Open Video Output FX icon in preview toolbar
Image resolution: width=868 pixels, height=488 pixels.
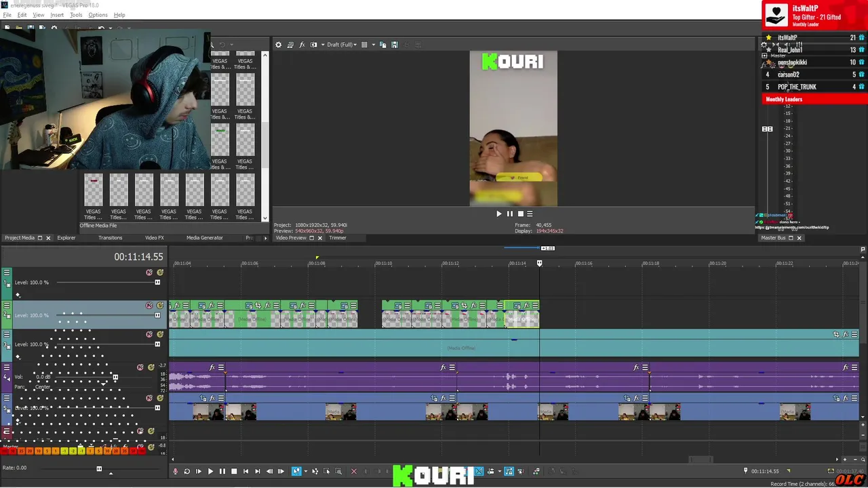302,45
